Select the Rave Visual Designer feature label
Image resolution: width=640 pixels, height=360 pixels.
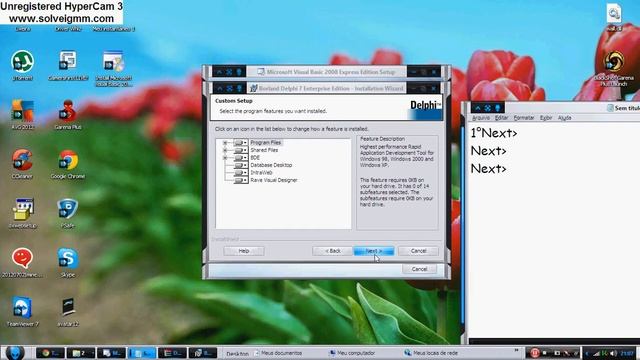pos(274,180)
